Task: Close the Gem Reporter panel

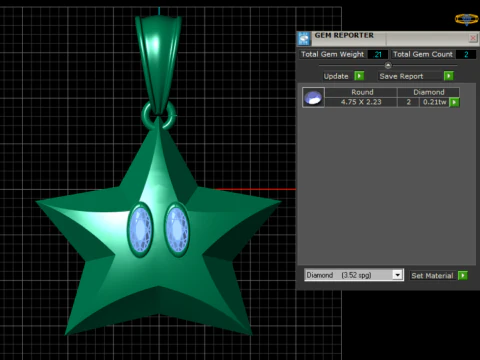Action: tap(473, 38)
